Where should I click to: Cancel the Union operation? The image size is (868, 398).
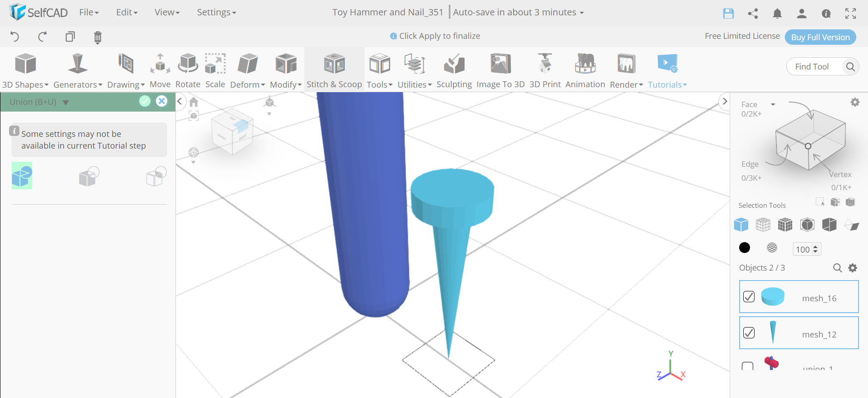point(161,101)
